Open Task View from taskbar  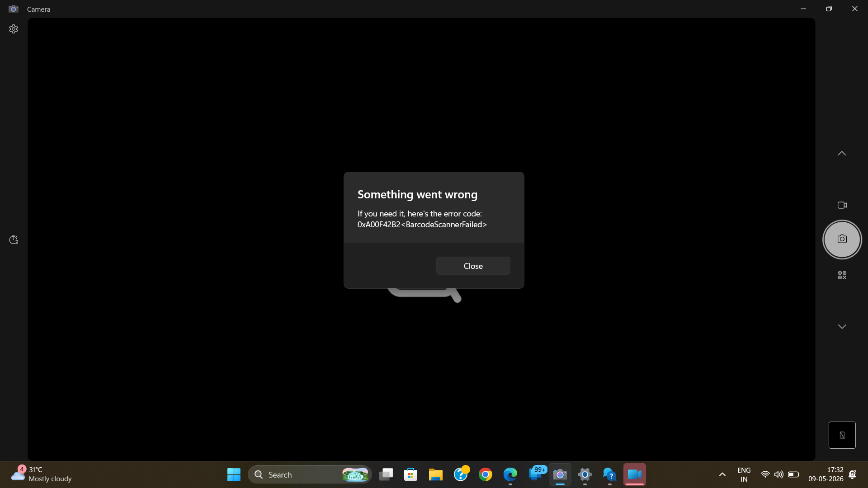(386, 474)
